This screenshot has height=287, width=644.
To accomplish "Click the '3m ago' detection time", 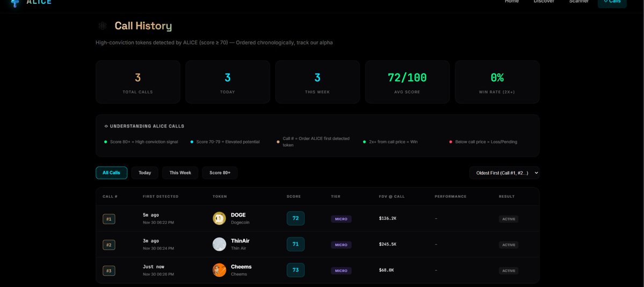I will click(151, 241).
